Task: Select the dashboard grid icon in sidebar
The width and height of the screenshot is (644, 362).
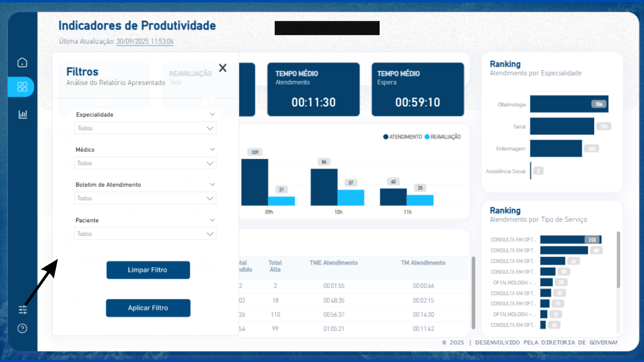Action: tap(22, 87)
